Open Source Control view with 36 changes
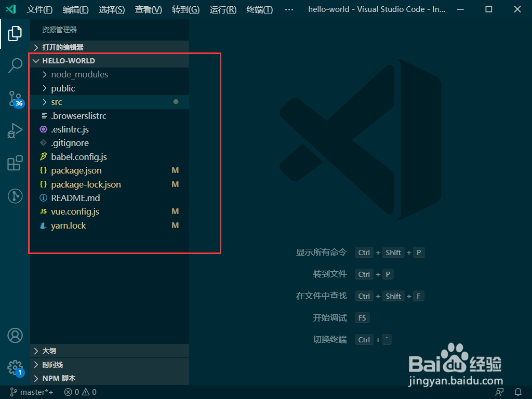This screenshot has width=532, height=399. 16,99
